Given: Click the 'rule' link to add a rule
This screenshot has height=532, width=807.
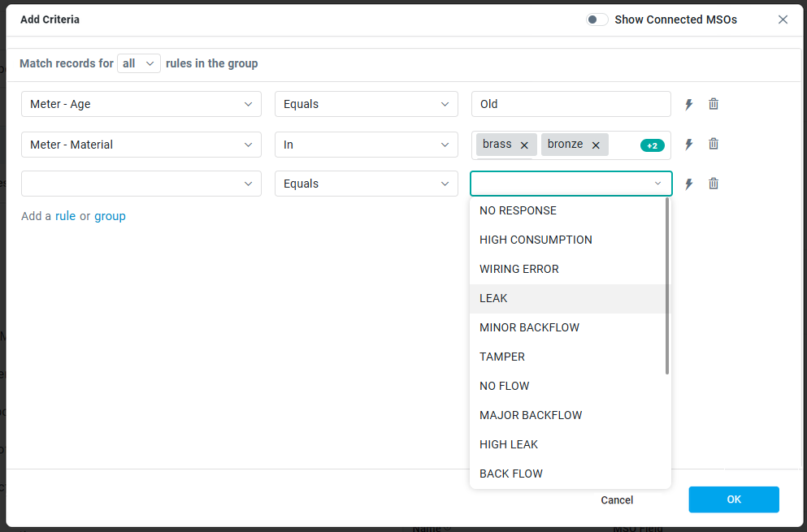Looking at the screenshot, I should (x=65, y=216).
